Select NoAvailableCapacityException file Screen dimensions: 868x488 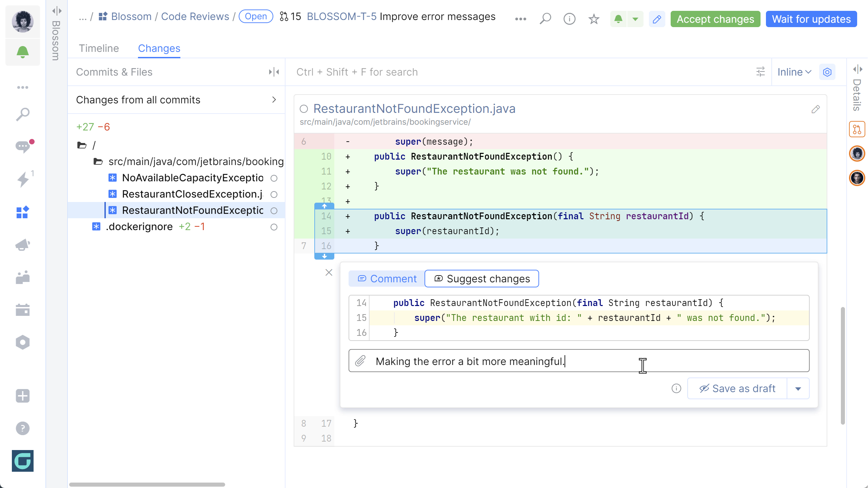tap(193, 178)
